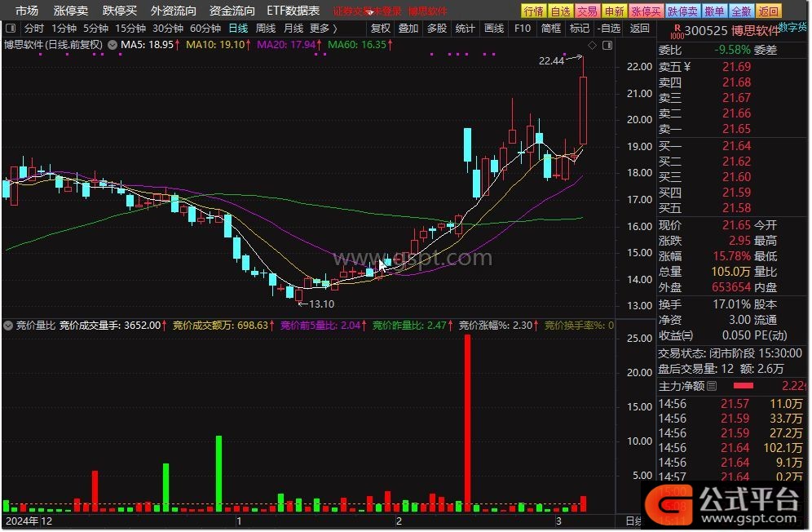
Task: Click the tallest red volume bar
Action: (x=468, y=423)
